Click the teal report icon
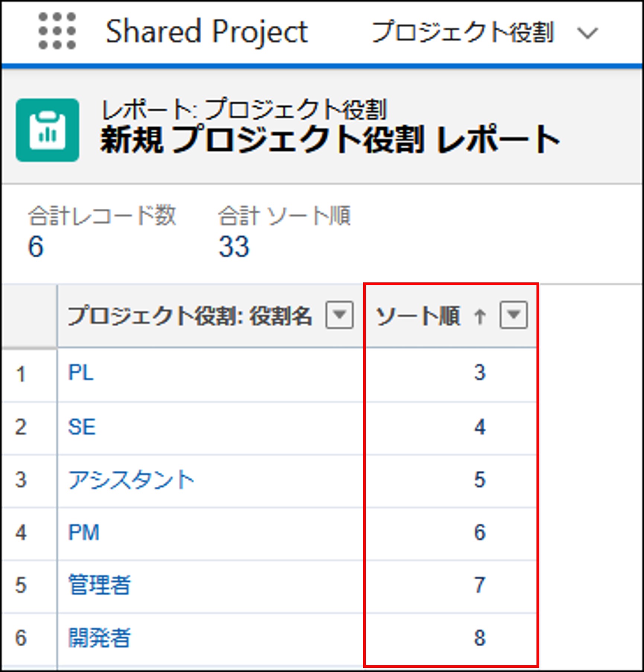644x672 pixels. [47, 130]
